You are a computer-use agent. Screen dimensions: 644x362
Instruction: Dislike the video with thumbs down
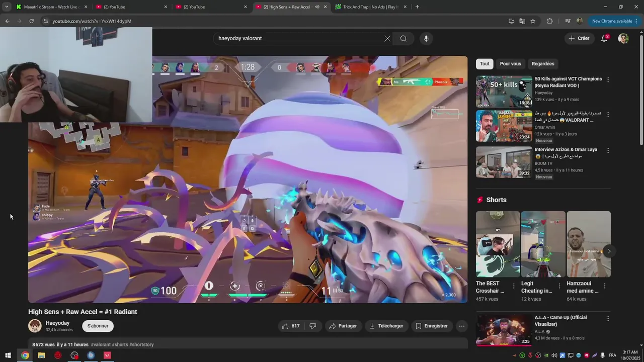(312, 326)
